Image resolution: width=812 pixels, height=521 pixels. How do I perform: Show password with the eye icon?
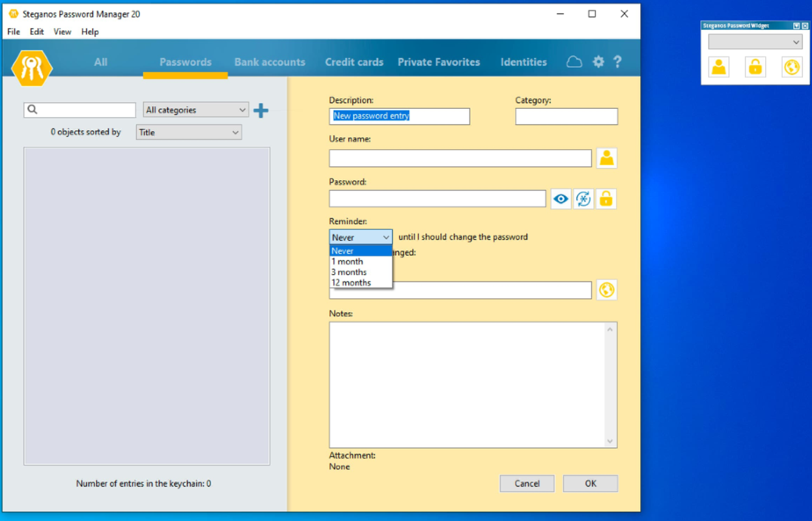click(561, 199)
